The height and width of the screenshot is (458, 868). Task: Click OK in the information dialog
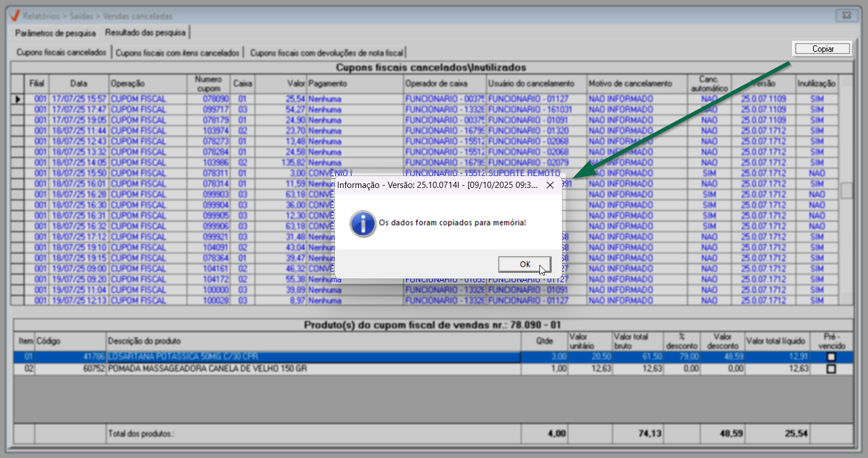(x=524, y=264)
